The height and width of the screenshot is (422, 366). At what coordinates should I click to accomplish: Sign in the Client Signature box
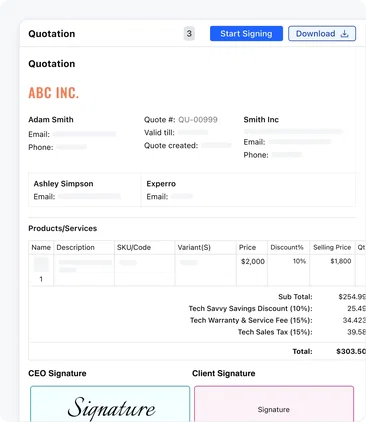(x=274, y=404)
